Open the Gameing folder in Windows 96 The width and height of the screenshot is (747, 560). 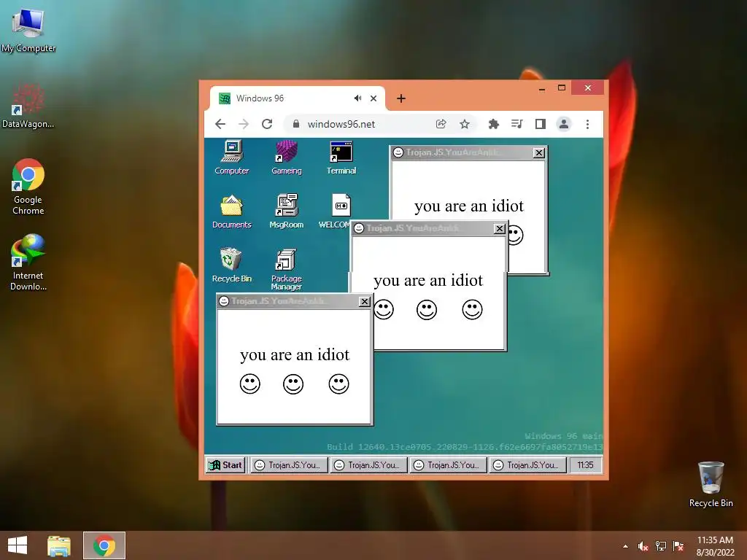pos(286,157)
